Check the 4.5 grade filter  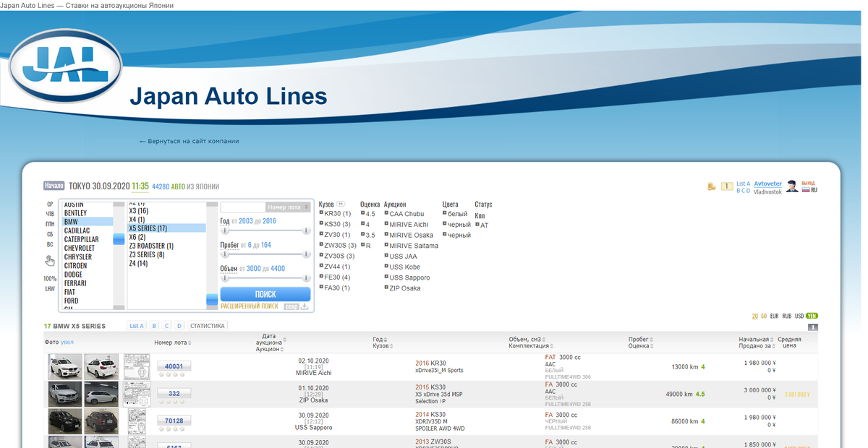click(368, 214)
